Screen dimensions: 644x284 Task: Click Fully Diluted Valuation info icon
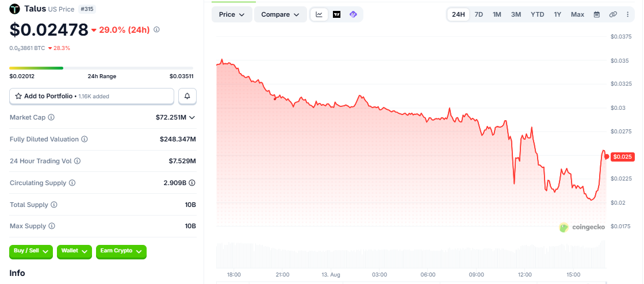84,139
